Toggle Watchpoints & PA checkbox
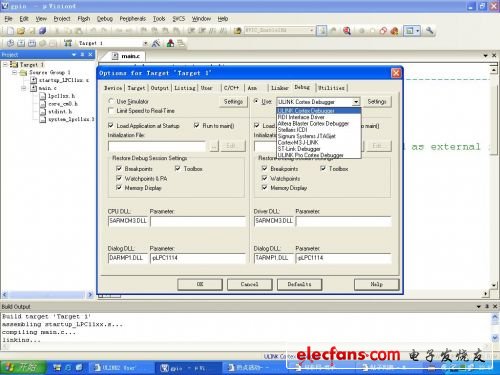Screen dimensions: 500x375 click(x=119, y=178)
